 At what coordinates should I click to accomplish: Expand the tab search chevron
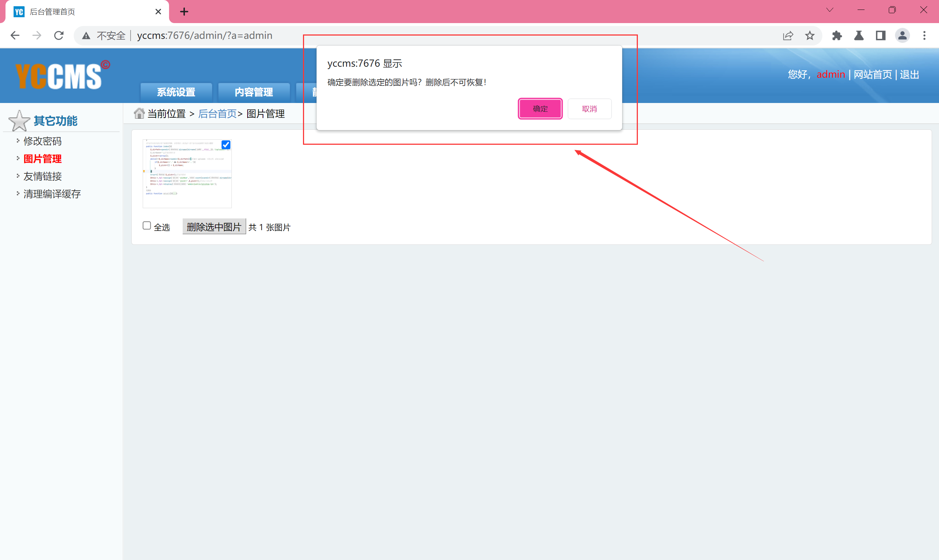[x=829, y=10]
